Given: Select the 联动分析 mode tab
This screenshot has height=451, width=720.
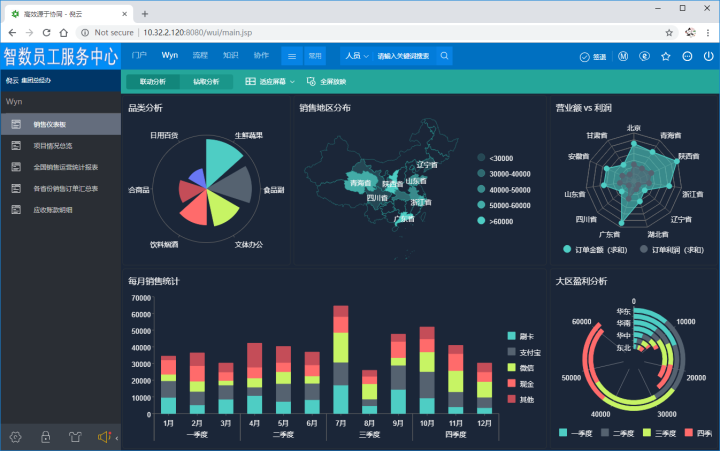Looking at the screenshot, I should click(x=153, y=82).
